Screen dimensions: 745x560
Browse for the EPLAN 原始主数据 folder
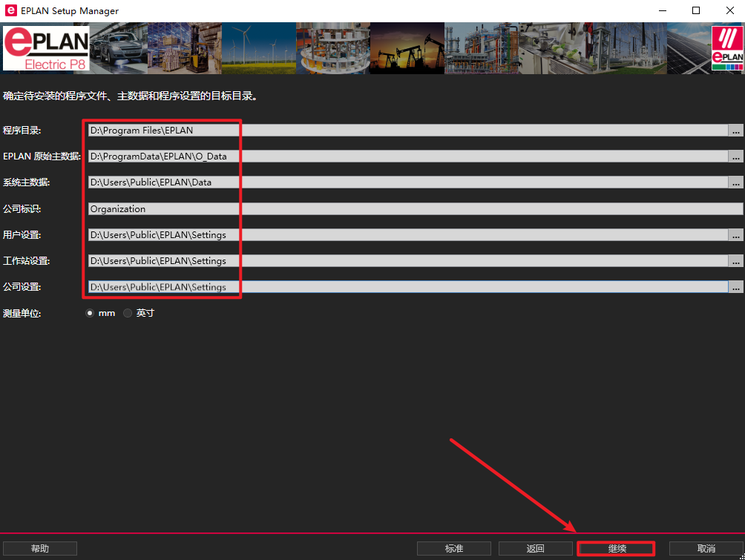point(735,157)
